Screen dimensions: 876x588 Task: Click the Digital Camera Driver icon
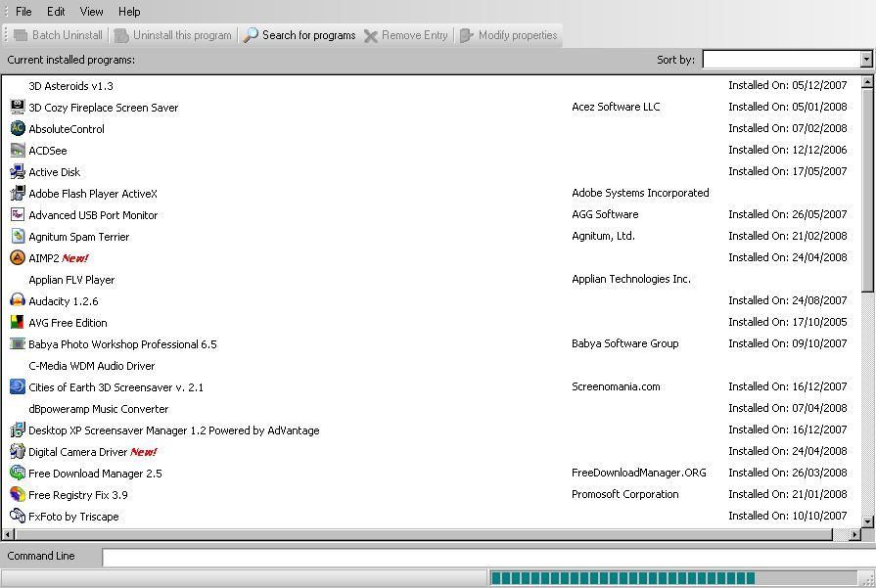pyautogui.click(x=18, y=451)
